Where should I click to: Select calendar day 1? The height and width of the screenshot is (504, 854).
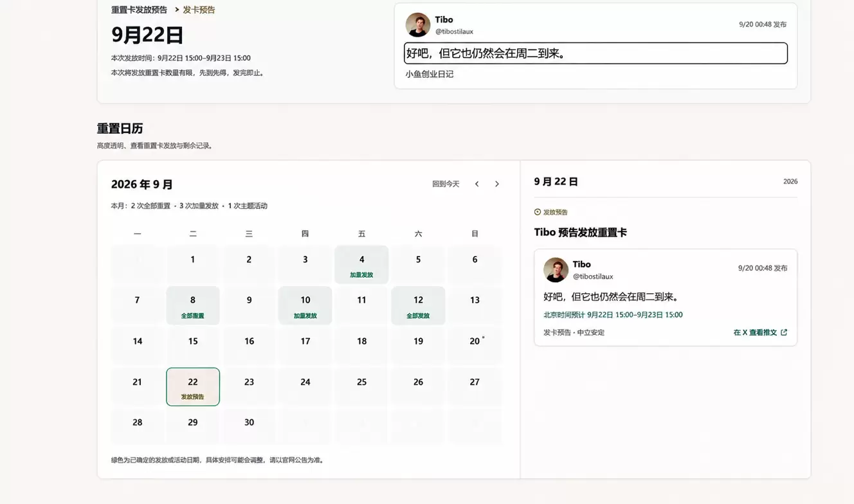(x=193, y=264)
